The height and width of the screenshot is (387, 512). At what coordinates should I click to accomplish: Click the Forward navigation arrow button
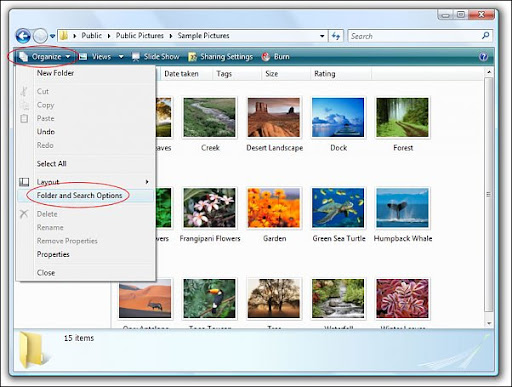click(x=41, y=36)
